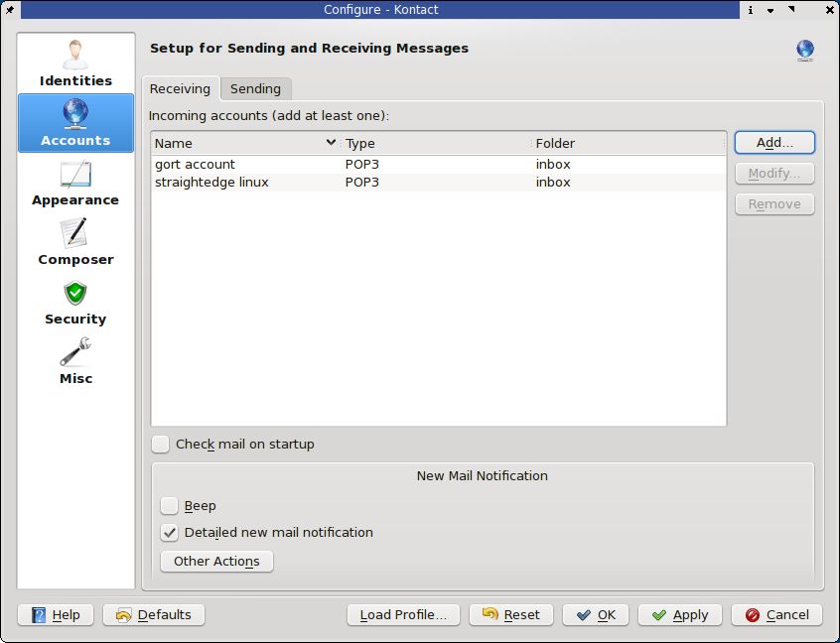Select the Receiving tab
Screen dimensions: 840x643
[180, 89]
